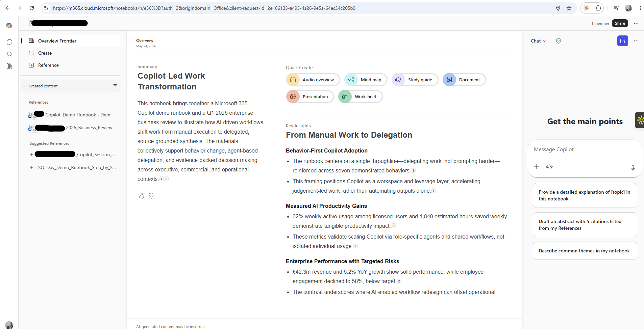Open the new chat compose icon
The height and width of the screenshot is (329, 644).
622,41
